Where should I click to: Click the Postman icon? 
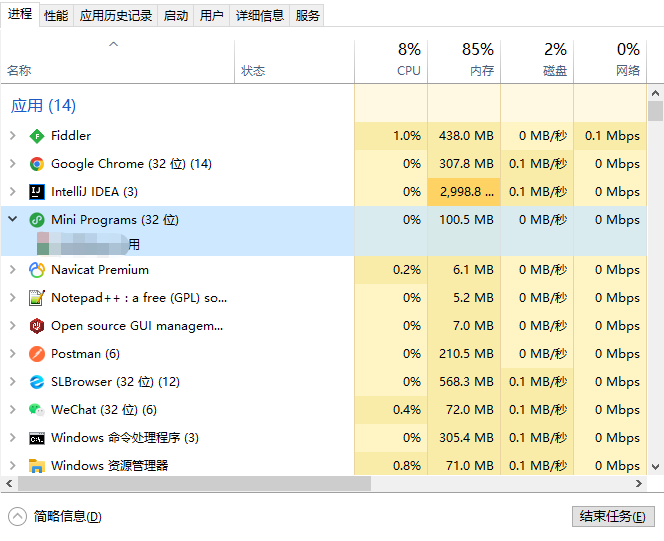coord(37,354)
